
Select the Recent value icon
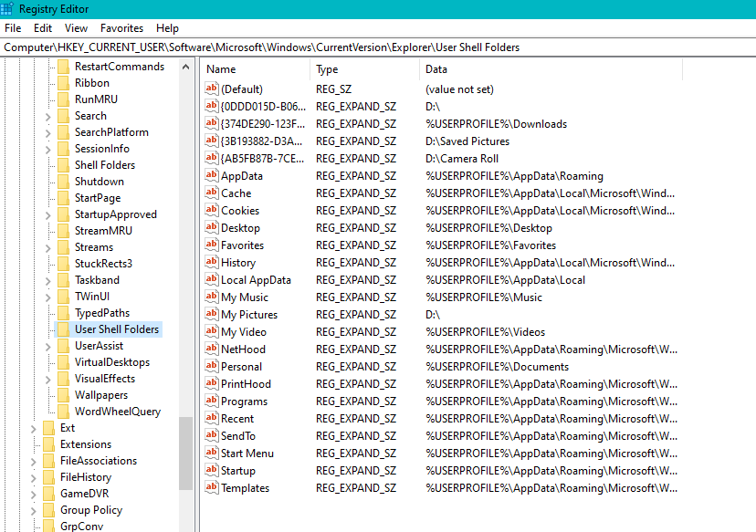click(211, 418)
